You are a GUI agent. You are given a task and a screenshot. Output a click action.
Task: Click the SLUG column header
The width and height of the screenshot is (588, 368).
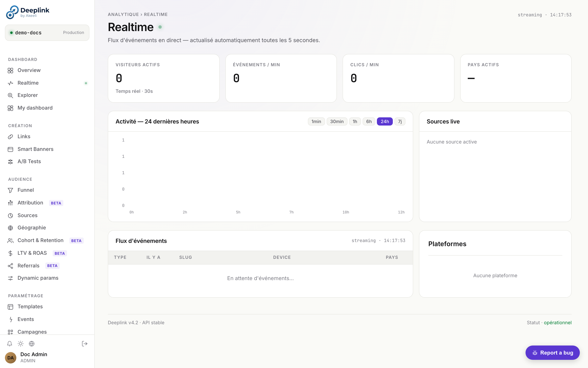(186, 258)
